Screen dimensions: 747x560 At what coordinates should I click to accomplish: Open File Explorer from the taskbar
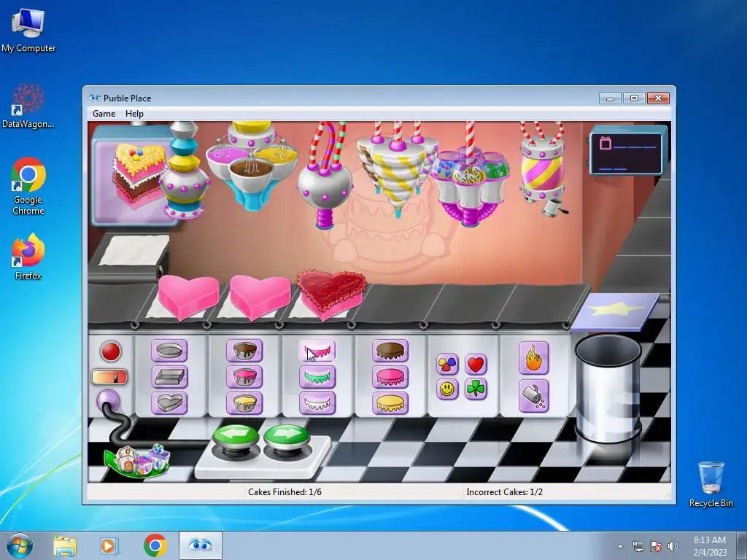65,545
